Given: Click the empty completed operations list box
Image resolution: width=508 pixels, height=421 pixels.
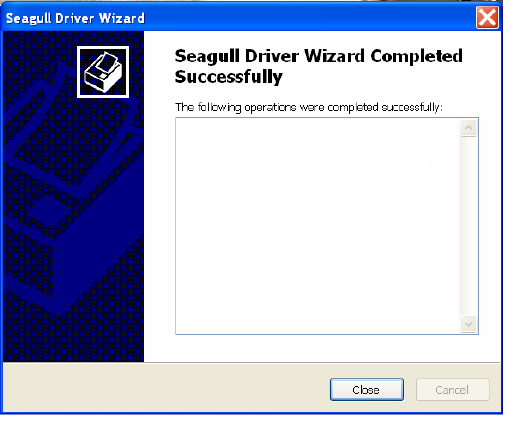Looking at the screenshot, I should click(317, 226).
